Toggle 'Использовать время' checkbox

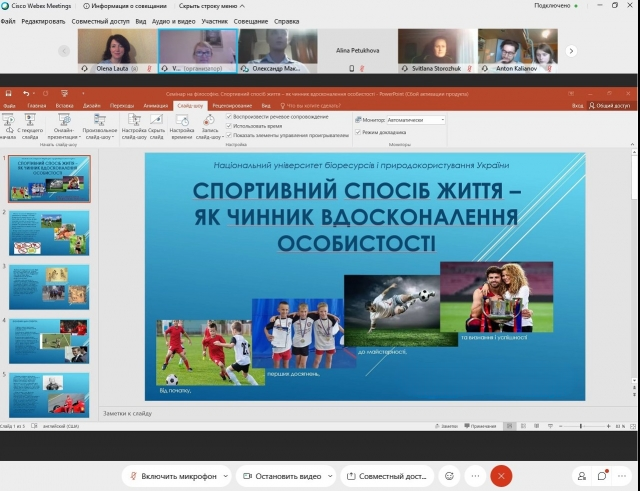pyautogui.click(x=229, y=124)
